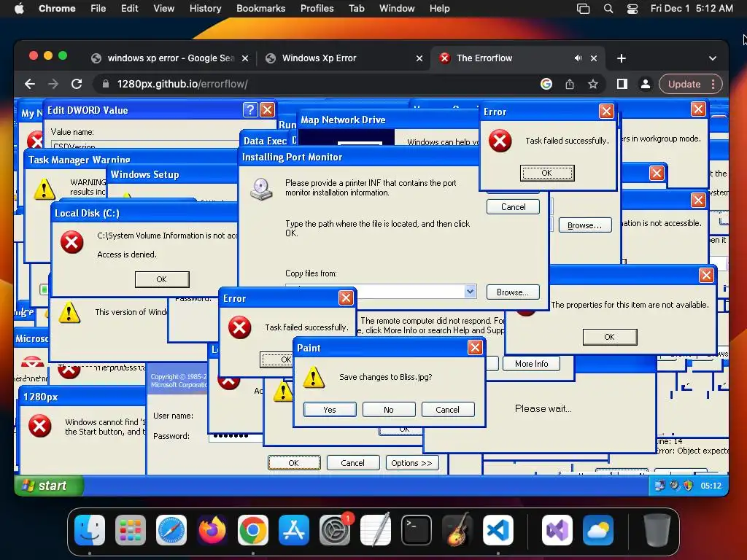Click the Chrome back arrow
The height and width of the screenshot is (560, 747).
click(30, 84)
